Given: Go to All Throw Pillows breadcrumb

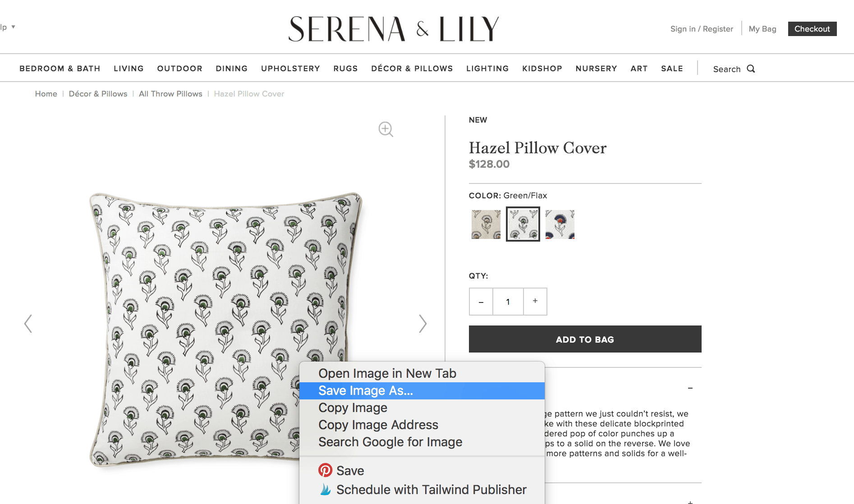Looking at the screenshot, I should (x=170, y=94).
